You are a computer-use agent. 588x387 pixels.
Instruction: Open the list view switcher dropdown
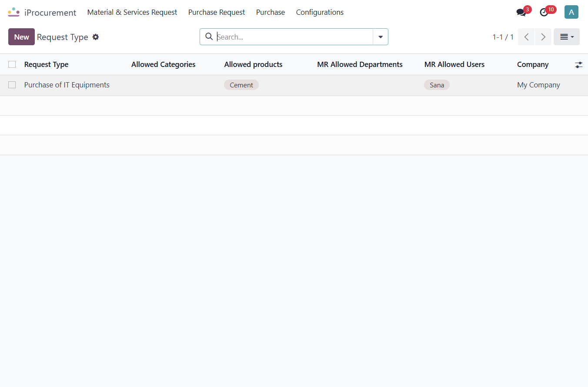point(567,37)
